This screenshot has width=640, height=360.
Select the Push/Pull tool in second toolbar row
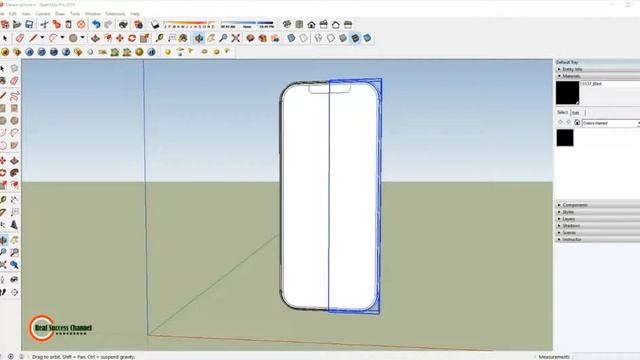[95, 38]
